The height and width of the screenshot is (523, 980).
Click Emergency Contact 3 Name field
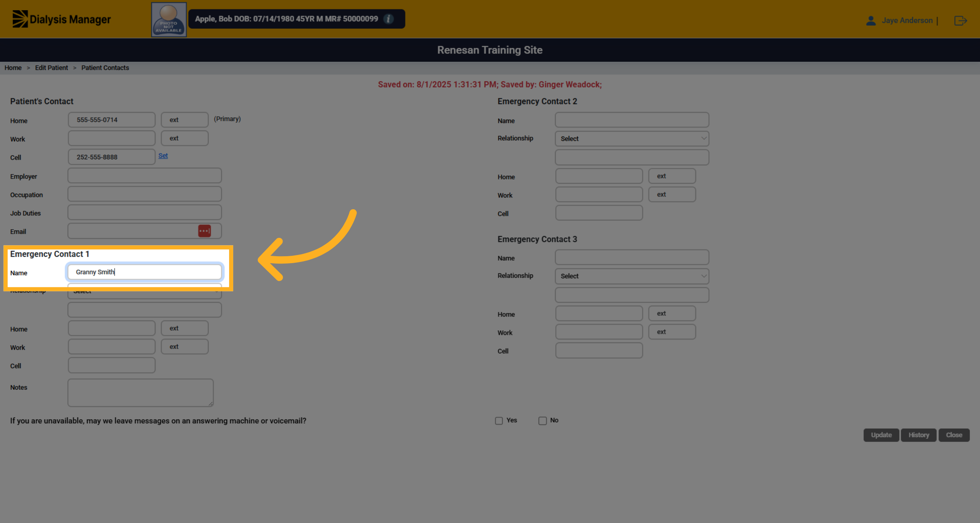[x=632, y=257]
